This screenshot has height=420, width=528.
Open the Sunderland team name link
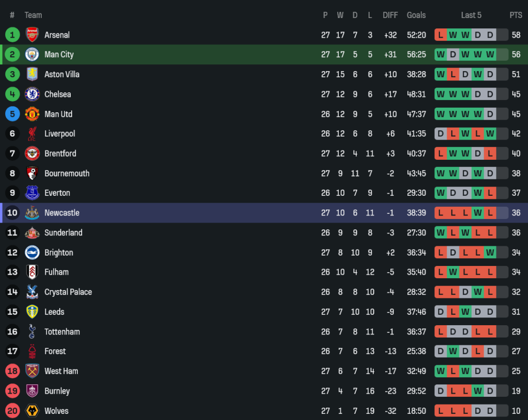(63, 232)
